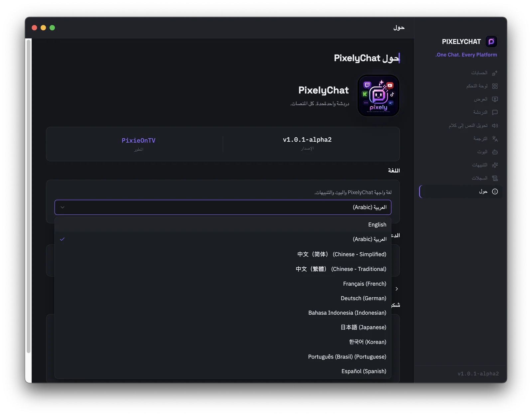Choose 日本語 (Japanese) language option
Screen dimensions: 532x416
(x=223, y=327)
